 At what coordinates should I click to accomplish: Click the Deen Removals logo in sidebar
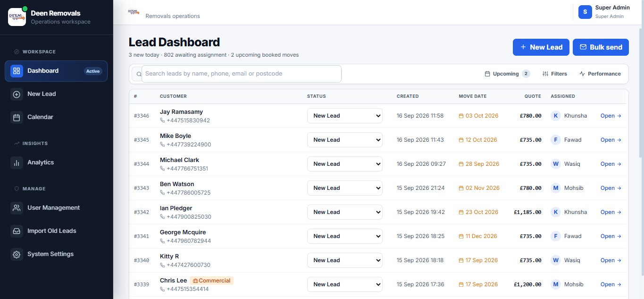click(x=17, y=17)
